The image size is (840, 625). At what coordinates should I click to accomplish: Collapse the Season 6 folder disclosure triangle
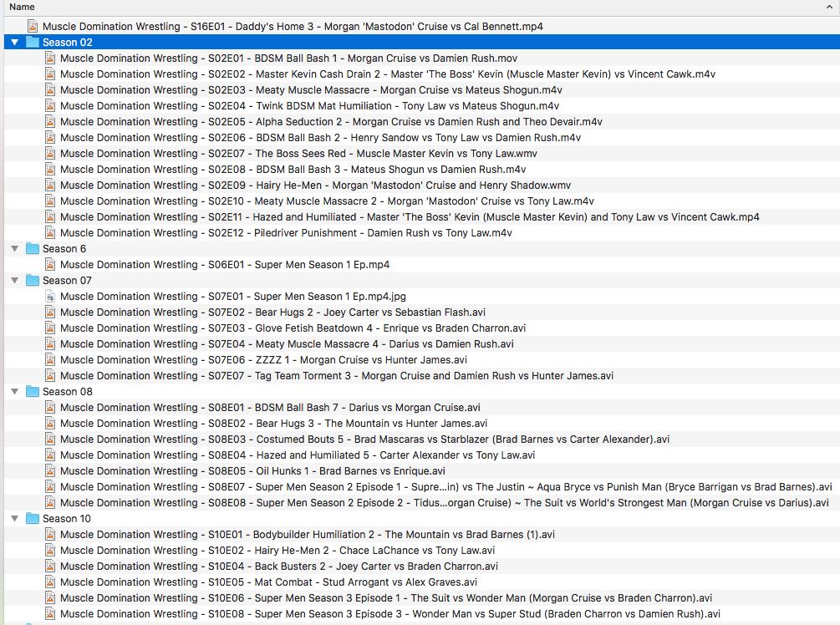point(14,248)
